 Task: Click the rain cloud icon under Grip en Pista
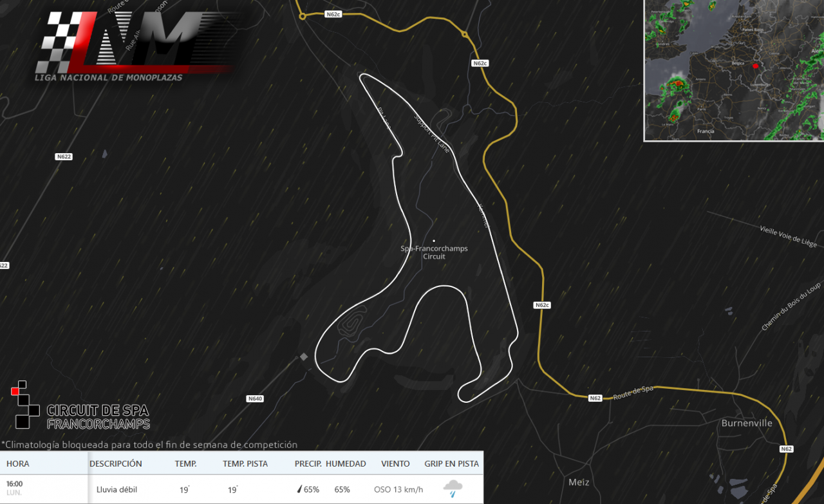click(x=453, y=489)
